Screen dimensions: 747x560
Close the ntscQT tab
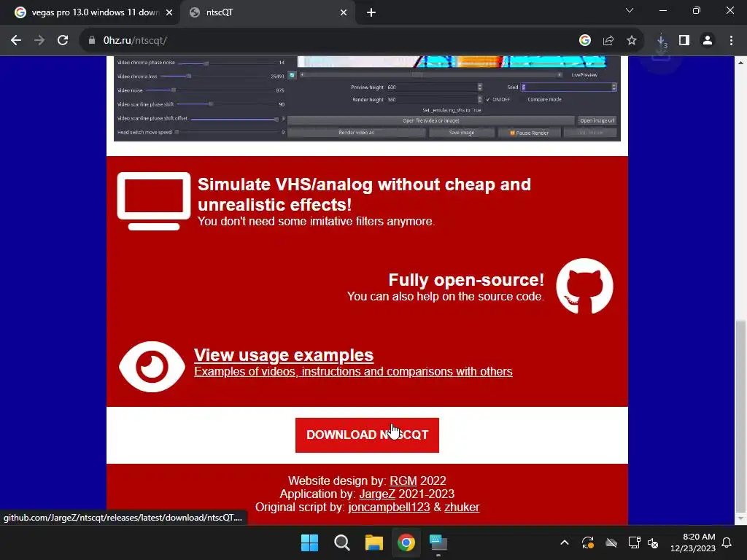tap(344, 12)
